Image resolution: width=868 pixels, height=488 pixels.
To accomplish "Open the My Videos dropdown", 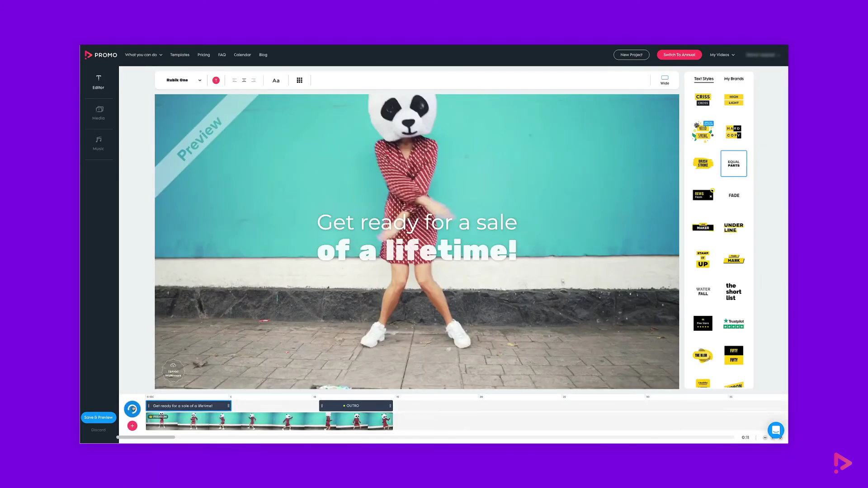I will coord(722,55).
